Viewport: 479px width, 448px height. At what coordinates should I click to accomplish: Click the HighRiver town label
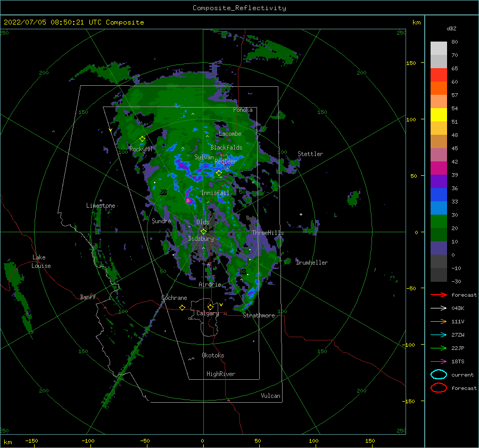221,374
